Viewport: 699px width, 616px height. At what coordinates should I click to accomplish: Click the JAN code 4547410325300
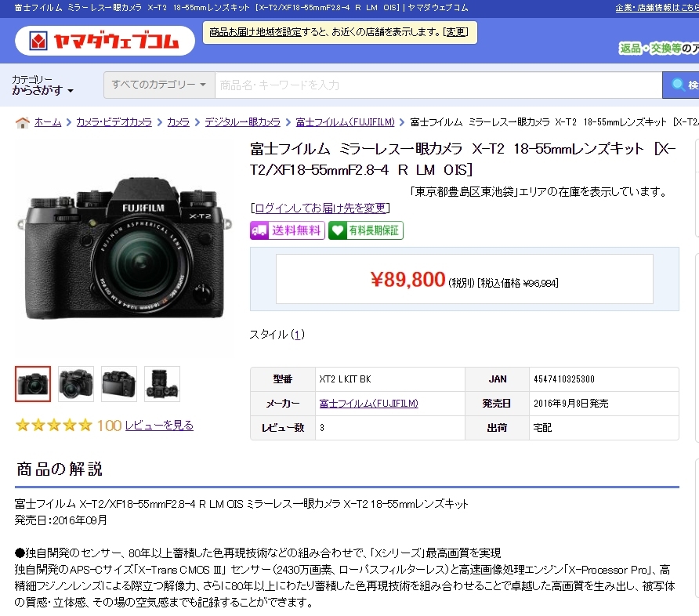point(564,379)
